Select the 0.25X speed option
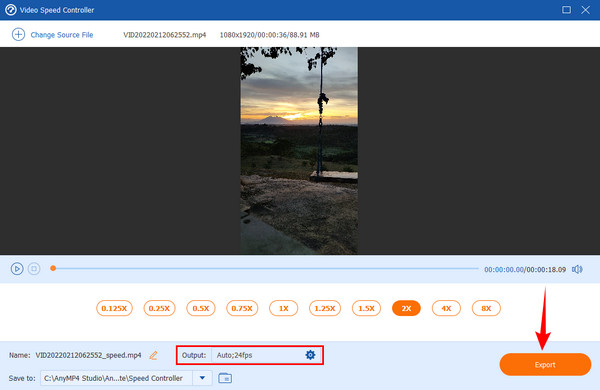 159,308
